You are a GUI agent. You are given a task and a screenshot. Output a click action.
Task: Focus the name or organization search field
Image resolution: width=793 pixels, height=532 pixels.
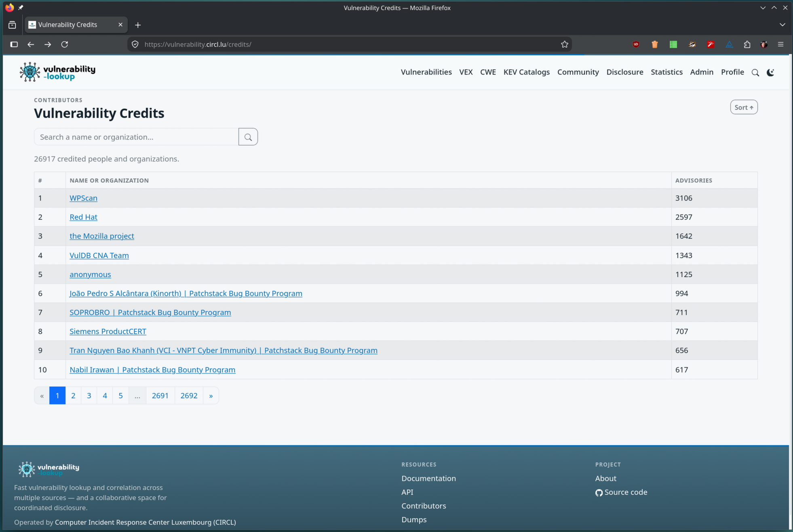pos(137,137)
